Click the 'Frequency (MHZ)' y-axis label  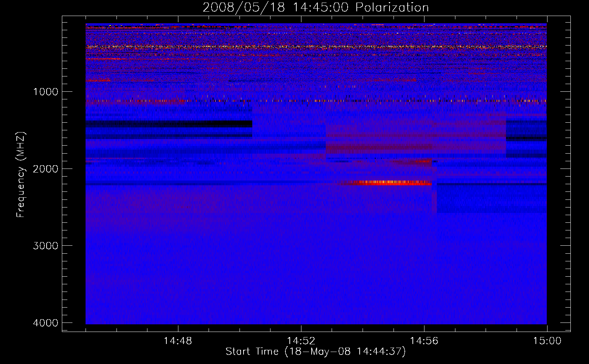pos(20,175)
